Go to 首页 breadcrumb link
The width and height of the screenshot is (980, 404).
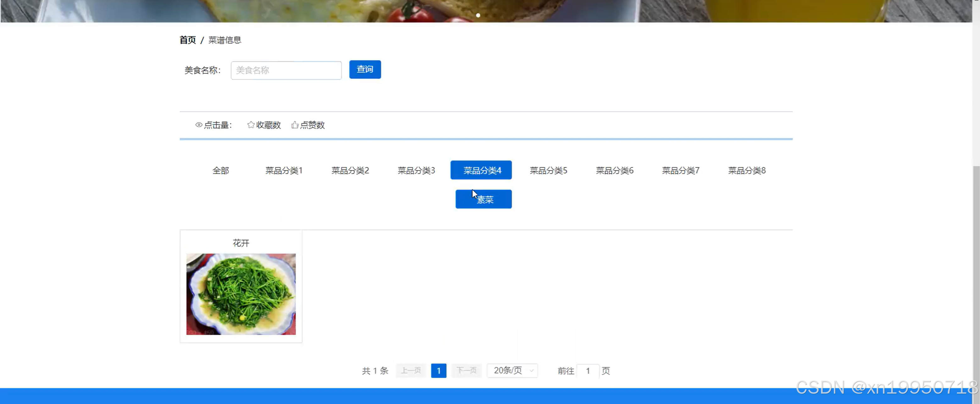click(188, 40)
